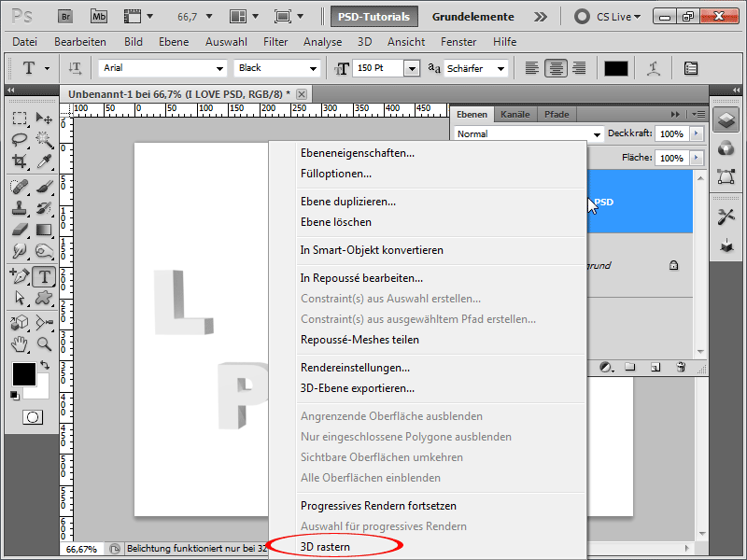The width and height of the screenshot is (747, 560).
Task: Select the Hand tool
Action: (20, 344)
